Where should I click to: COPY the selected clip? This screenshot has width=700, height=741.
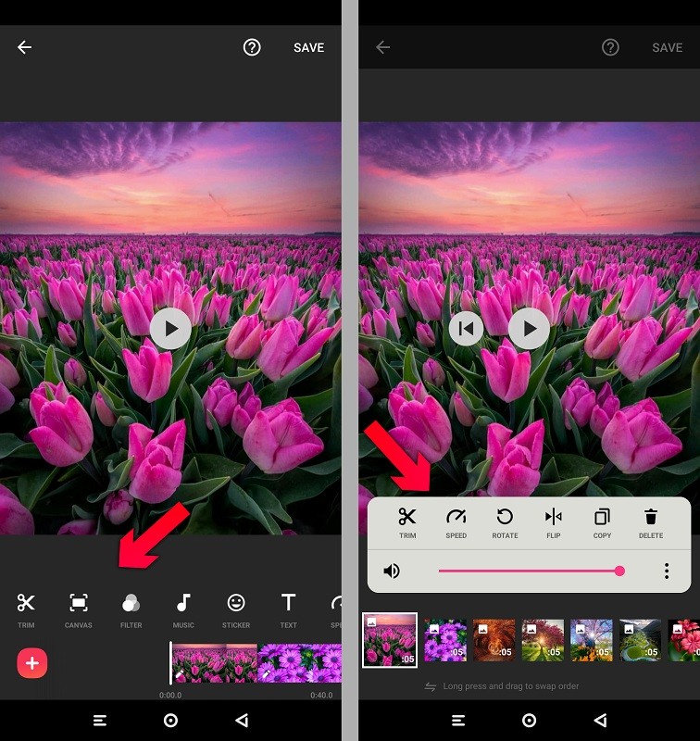pos(602,523)
